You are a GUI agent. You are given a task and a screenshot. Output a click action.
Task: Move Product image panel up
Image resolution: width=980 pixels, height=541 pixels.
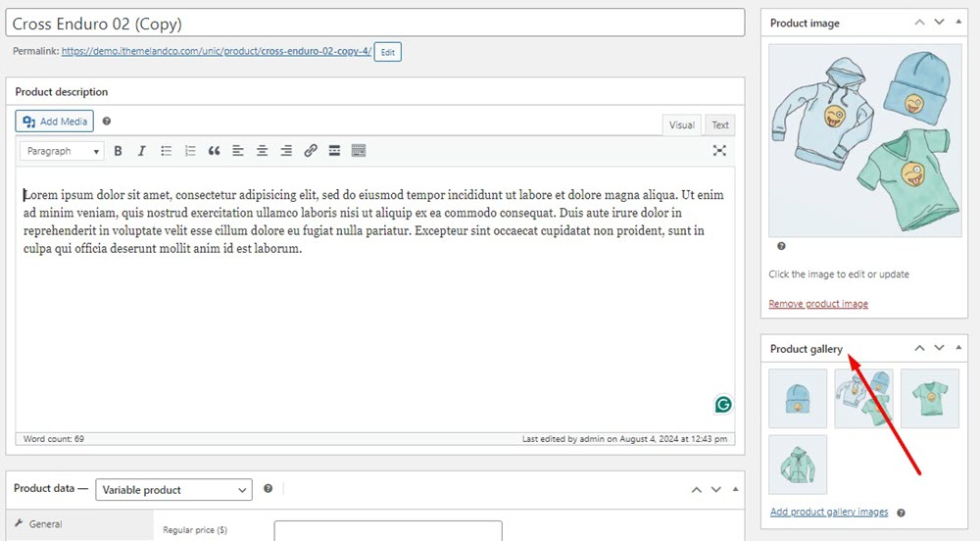click(919, 23)
